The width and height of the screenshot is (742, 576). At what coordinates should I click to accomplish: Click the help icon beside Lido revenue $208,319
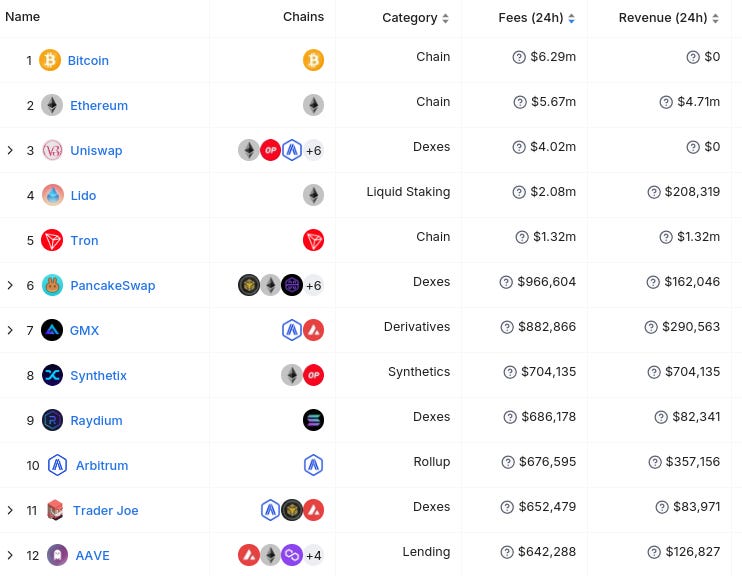click(x=654, y=192)
